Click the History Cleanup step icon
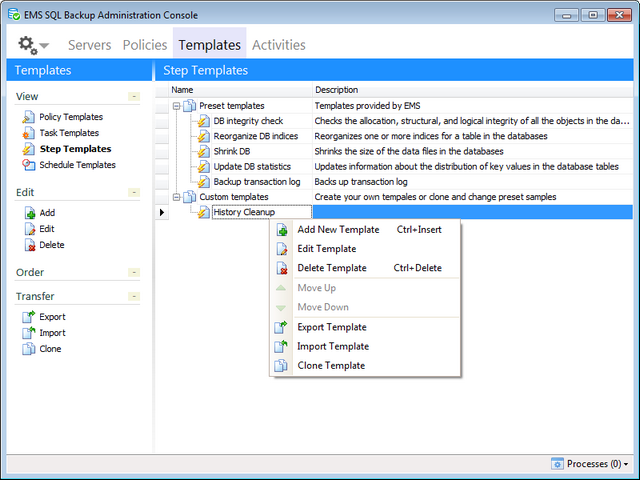 click(x=203, y=212)
